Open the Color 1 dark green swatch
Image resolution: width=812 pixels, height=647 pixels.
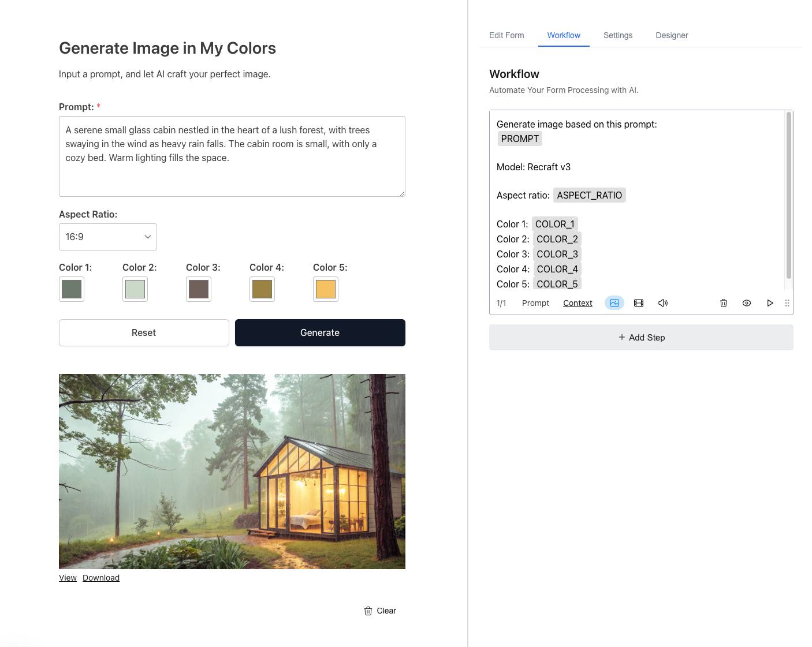[x=72, y=289]
